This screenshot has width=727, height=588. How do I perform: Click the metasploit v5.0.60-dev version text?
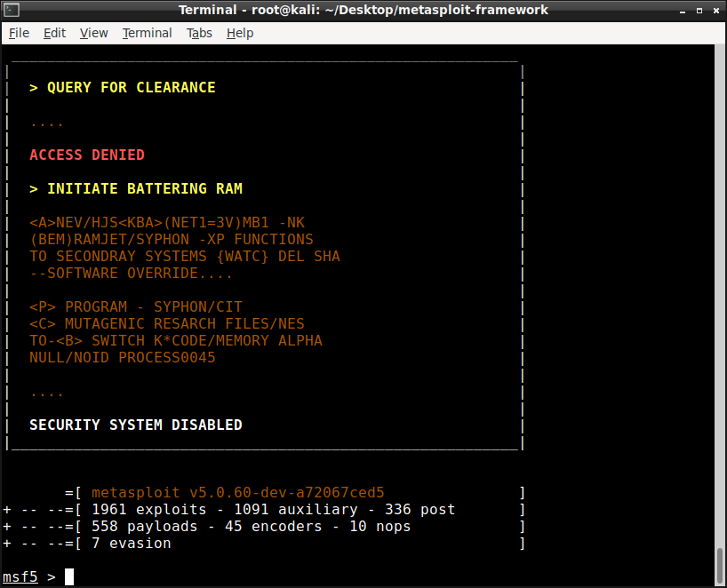238,493
